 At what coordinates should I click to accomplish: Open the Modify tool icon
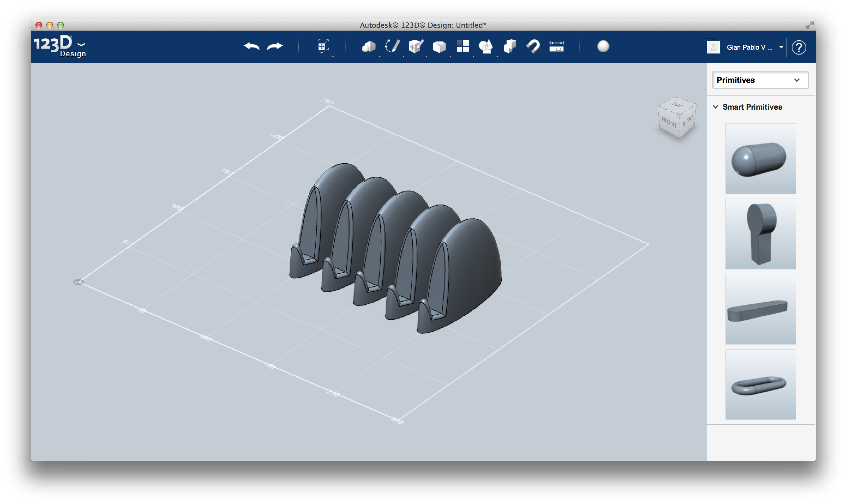tap(439, 47)
